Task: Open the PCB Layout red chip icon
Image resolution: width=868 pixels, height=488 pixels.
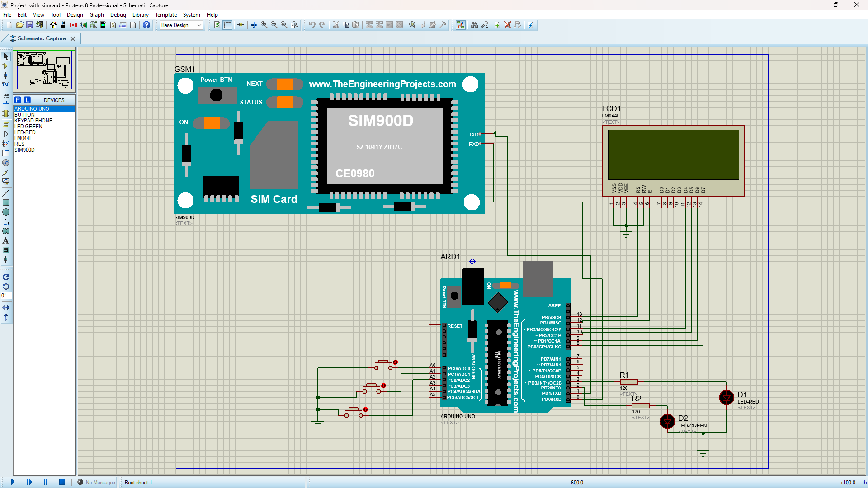Action: click(x=73, y=25)
